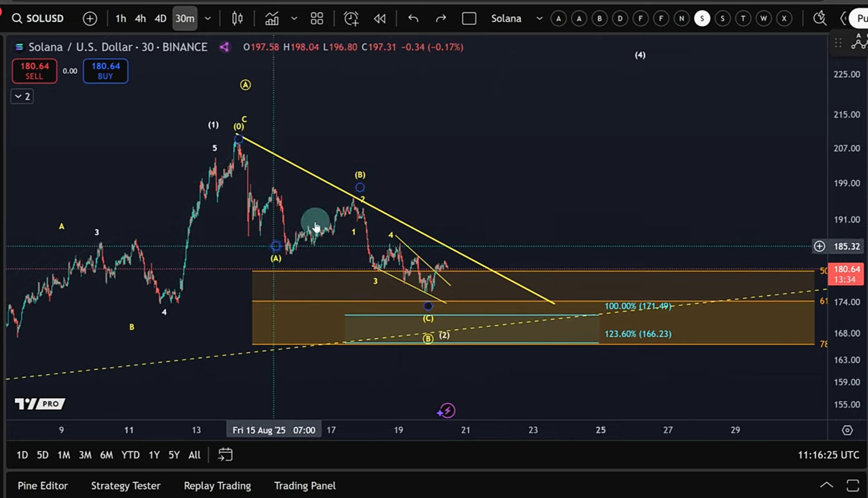Viewport: 868px width, 498px height.
Task: Open the B circle layout shortcut
Action: (x=599, y=18)
